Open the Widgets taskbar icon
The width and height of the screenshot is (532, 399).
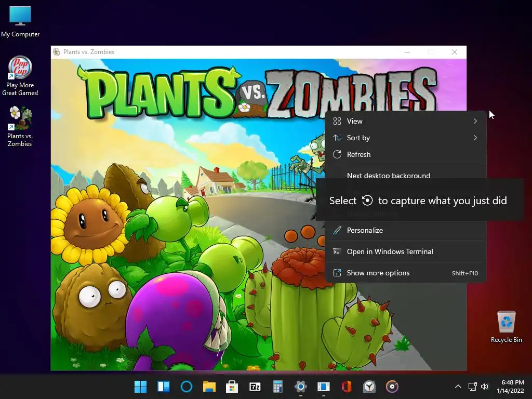[164, 387]
